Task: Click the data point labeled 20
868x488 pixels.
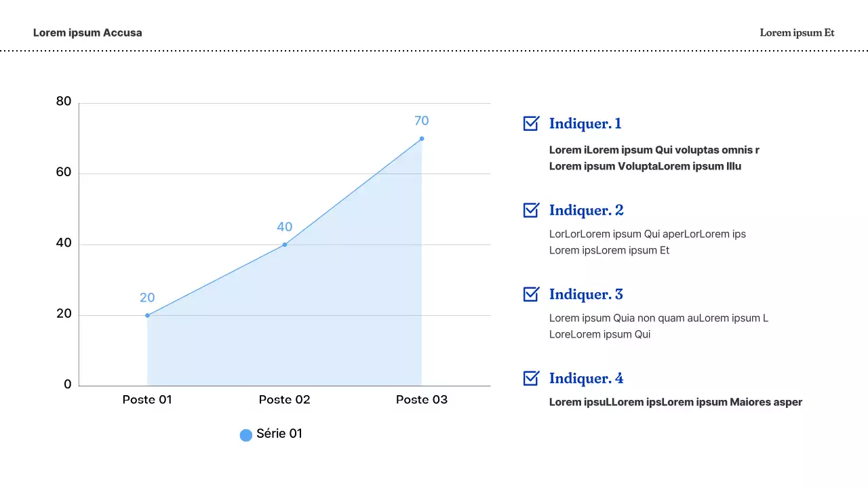Action: click(147, 315)
